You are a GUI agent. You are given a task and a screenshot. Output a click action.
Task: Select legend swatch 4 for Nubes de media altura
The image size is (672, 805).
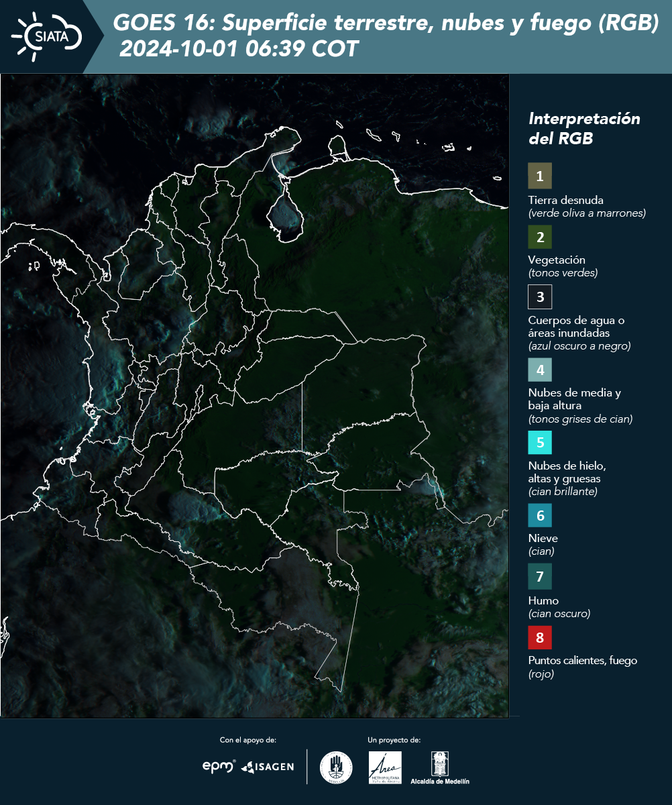(540, 369)
